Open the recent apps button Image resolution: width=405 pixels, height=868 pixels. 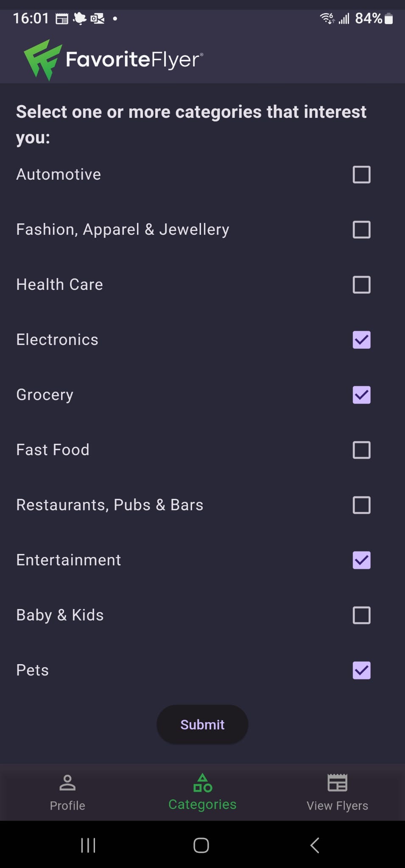pos(88,845)
